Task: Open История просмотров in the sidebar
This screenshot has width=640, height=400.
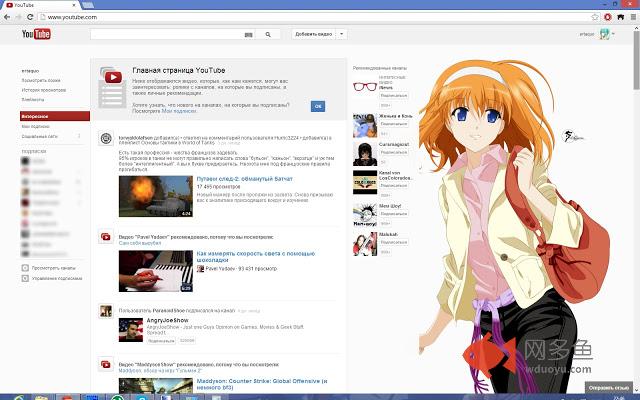Action: coord(44,90)
